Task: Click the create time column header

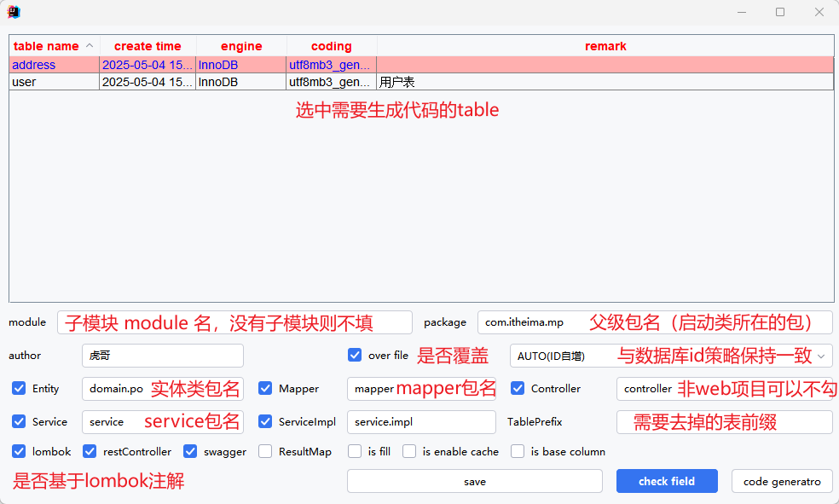Action: 148,46
